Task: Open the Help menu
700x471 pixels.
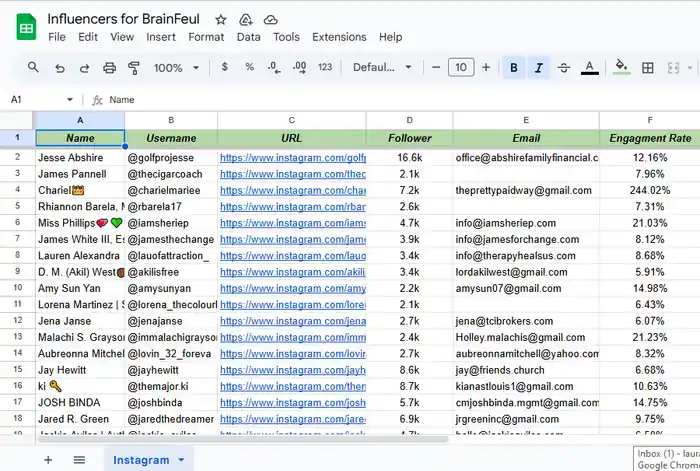Action: click(391, 37)
